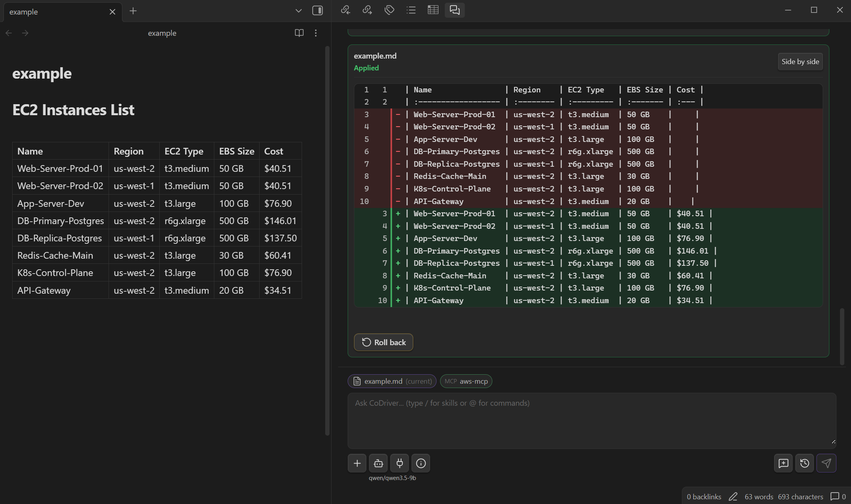The image size is (851, 504).
Task: Toggle the right sidebar icon
Action: (317, 11)
